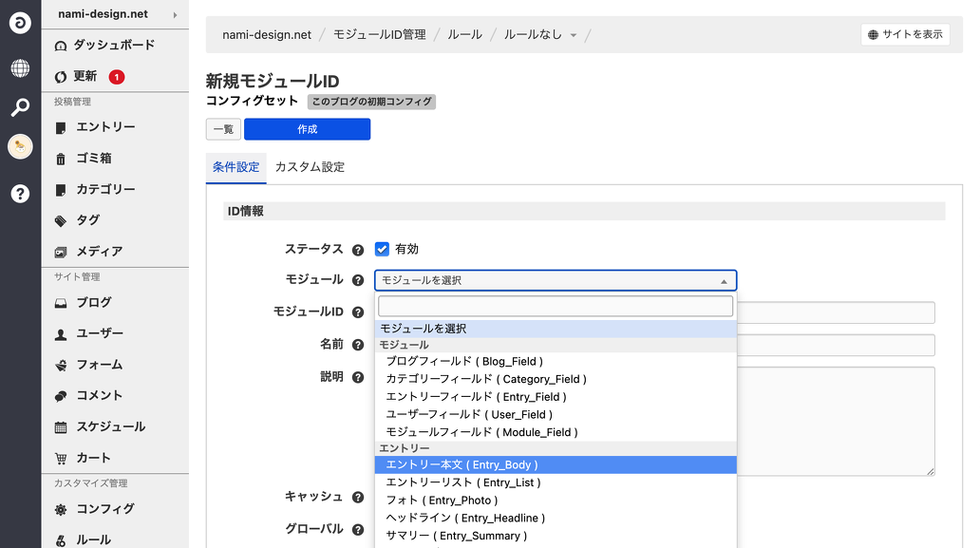This screenshot has width=980, height=548.
Task: Click help icon next to キャッシュ
Action: 358,497
